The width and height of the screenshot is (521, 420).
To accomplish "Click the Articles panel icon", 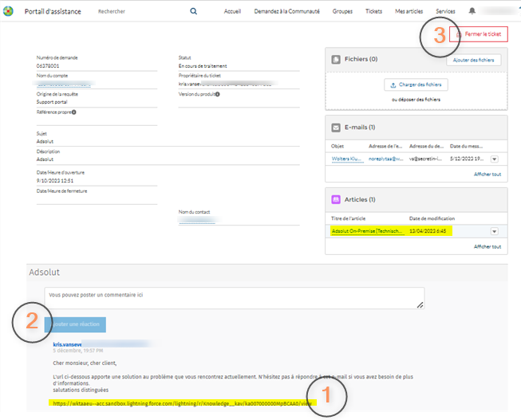I will coord(336,199).
